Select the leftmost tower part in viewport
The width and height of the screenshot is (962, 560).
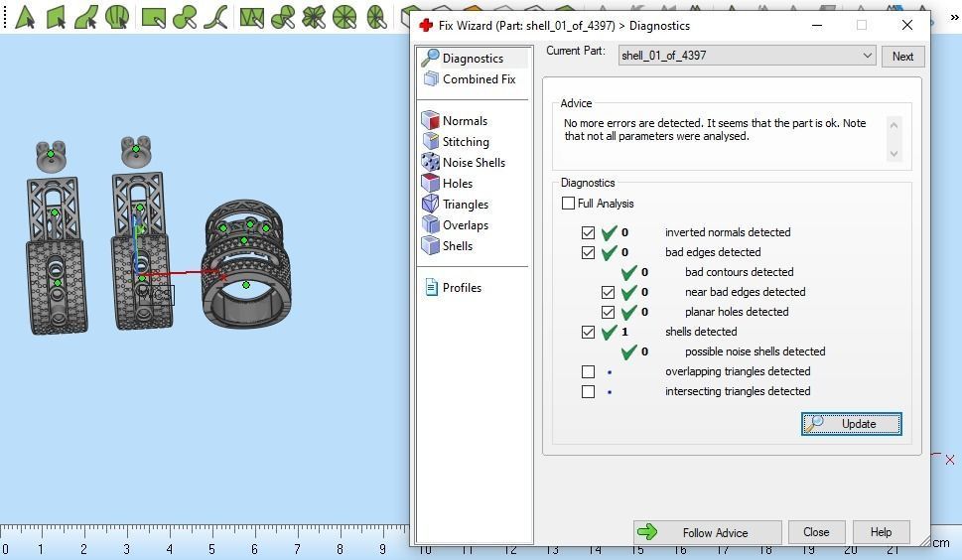[x=57, y=256]
